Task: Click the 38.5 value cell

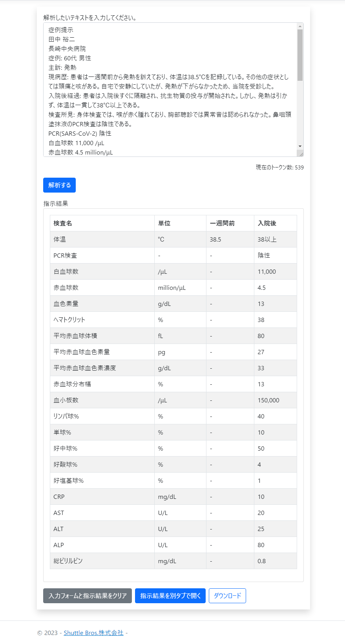Action: coord(230,239)
